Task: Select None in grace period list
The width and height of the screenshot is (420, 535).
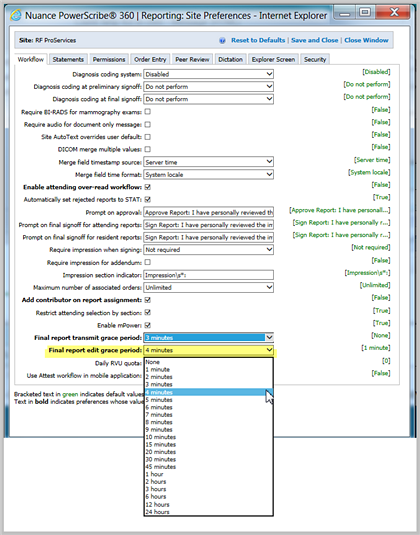Action: click(208, 362)
